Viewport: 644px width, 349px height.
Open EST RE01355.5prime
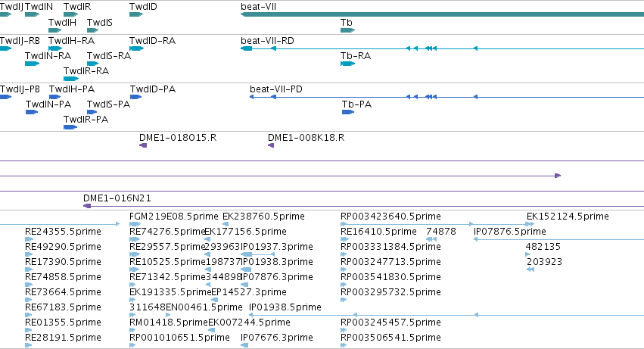coord(63,323)
